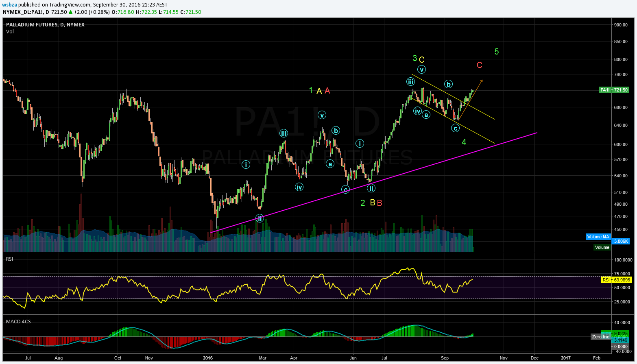Click the 2017 label on time axis
Screen dimensions: 637x364
click(x=566, y=358)
